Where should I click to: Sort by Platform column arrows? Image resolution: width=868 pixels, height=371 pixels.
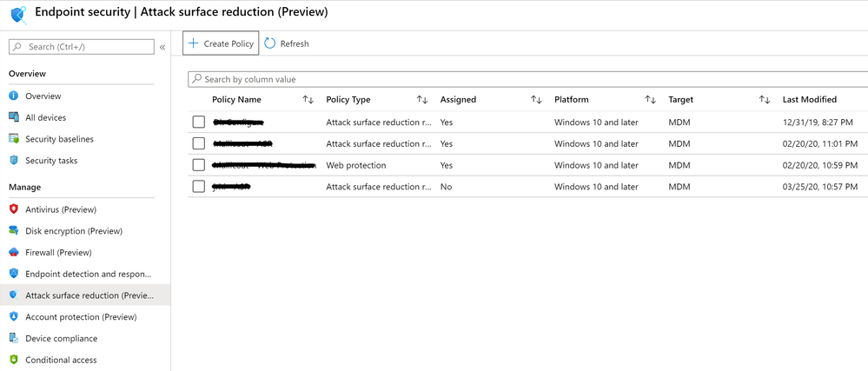651,100
